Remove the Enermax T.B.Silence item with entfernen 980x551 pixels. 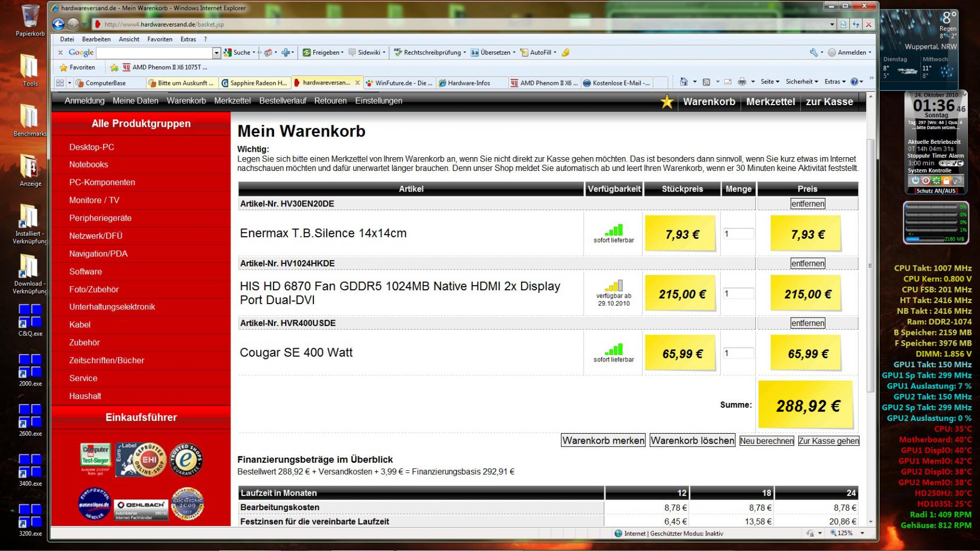pos(807,204)
